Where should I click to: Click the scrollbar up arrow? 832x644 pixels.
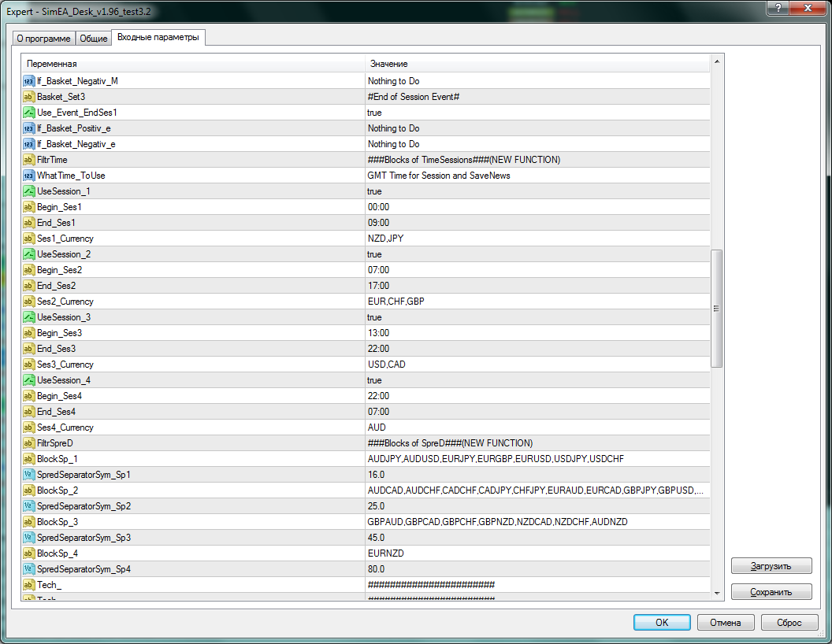(x=717, y=61)
